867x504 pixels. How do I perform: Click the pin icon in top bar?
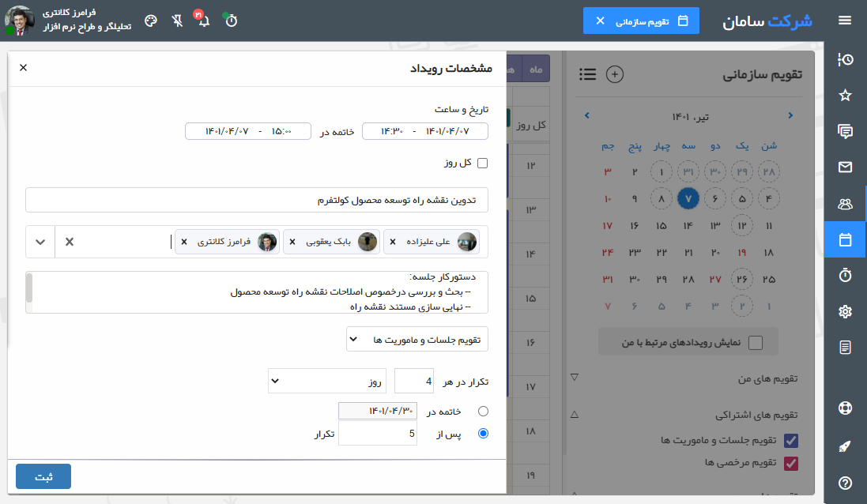click(x=177, y=21)
